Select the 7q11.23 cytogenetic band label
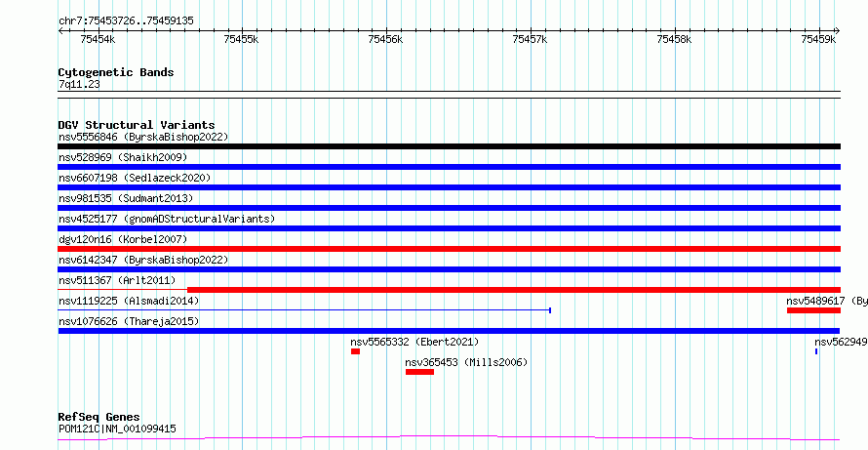The width and height of the screenshot is (868, 450). coord(79,84)
